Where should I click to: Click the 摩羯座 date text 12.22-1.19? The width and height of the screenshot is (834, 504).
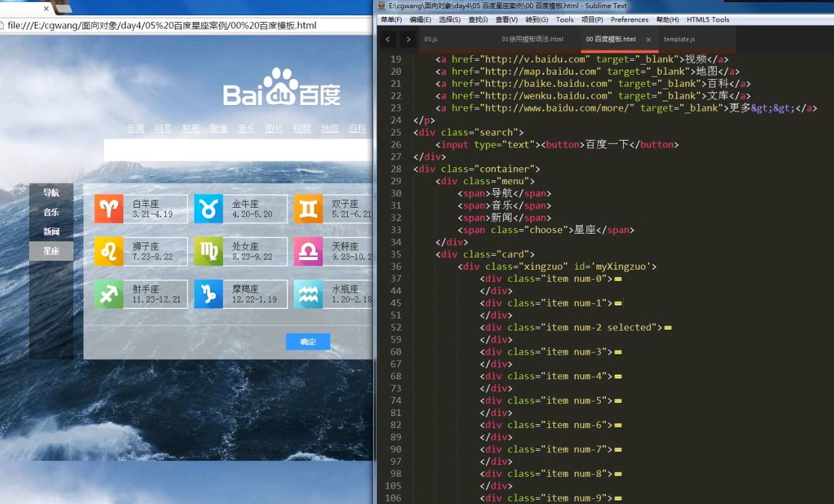(255, 299)
